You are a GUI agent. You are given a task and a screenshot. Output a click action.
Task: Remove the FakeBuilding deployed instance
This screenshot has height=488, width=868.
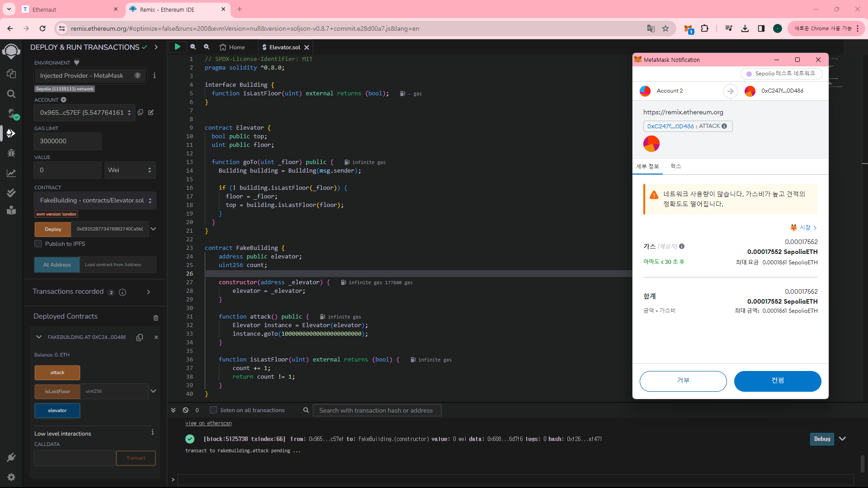(156, 337)
